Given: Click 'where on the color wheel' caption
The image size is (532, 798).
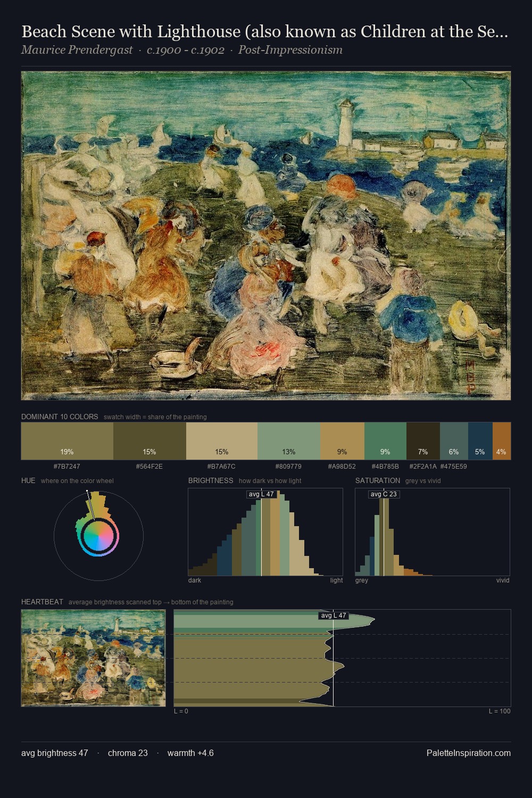Looking at the screenshot, I should pos(77,480).
